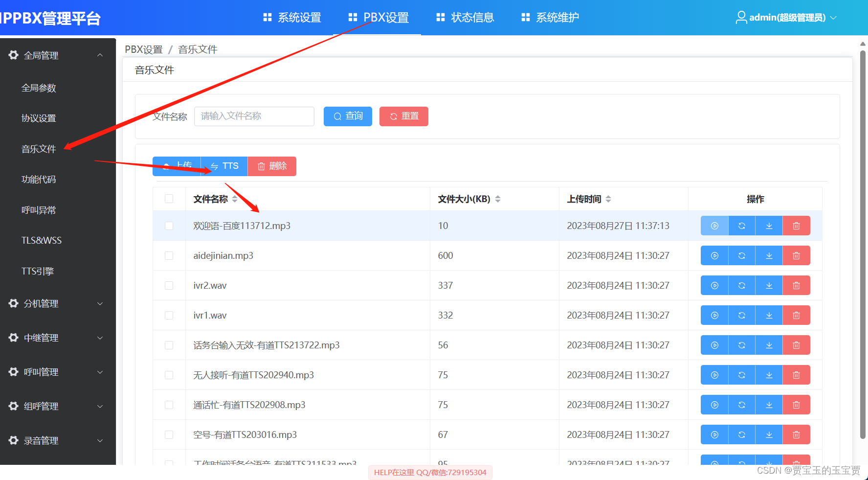Tick checkbox for 话务台输入无效-有道TTS213722.mp3
The height and width of the screenshot is (480, 868).
169,345
